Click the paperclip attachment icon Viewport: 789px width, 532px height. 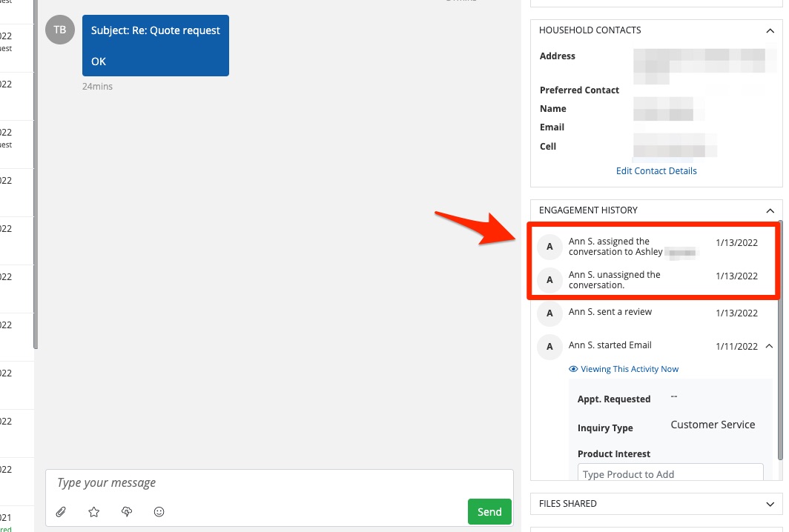pyautogui.click(x=62, y=512)
